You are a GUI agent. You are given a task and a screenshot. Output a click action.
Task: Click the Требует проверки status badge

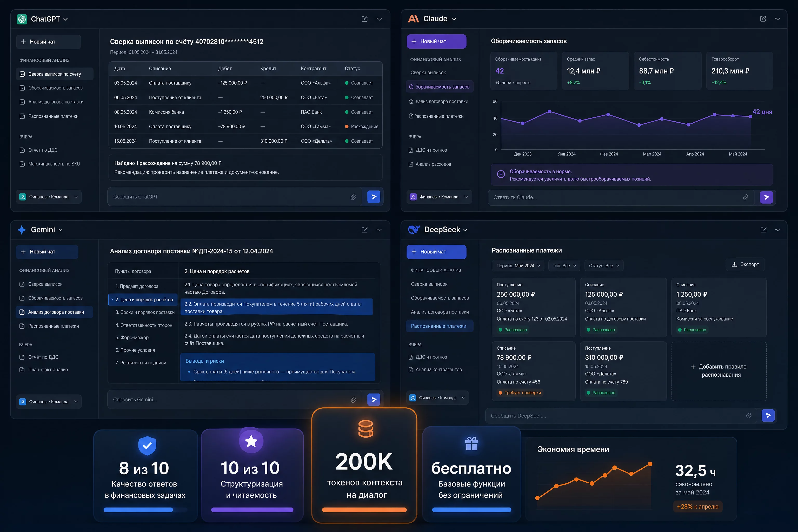520,393
